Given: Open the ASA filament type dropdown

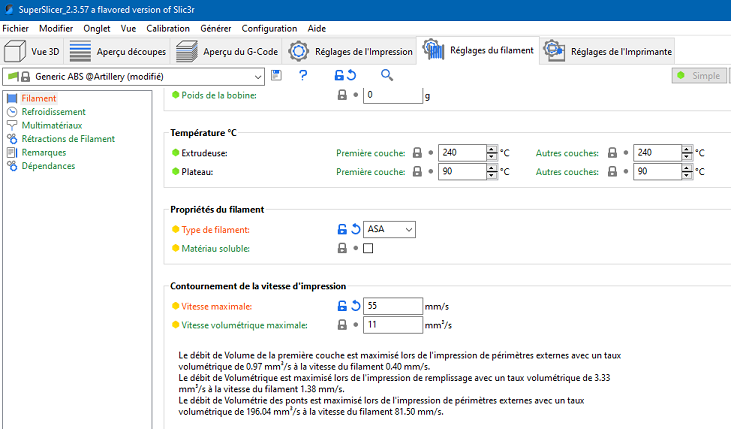Looking at the screenshot, I should click(389, 229).
